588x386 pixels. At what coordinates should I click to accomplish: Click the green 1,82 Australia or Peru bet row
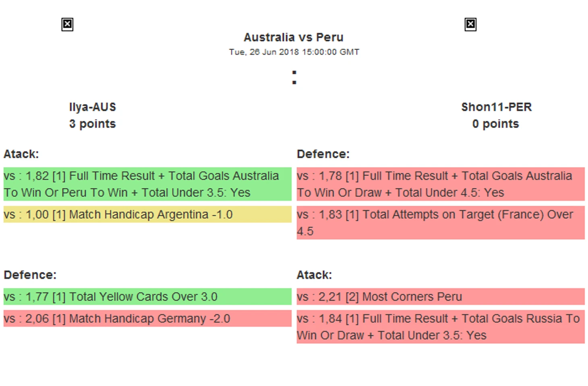[x=147, y=184]
